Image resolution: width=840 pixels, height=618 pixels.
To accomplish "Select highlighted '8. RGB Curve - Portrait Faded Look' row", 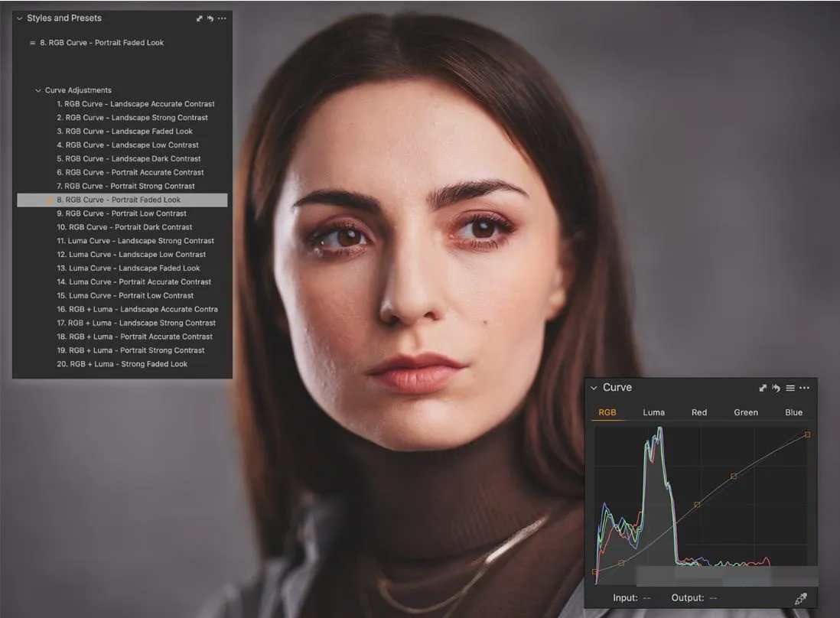I will pyautogui.click(x=122, y=200).
